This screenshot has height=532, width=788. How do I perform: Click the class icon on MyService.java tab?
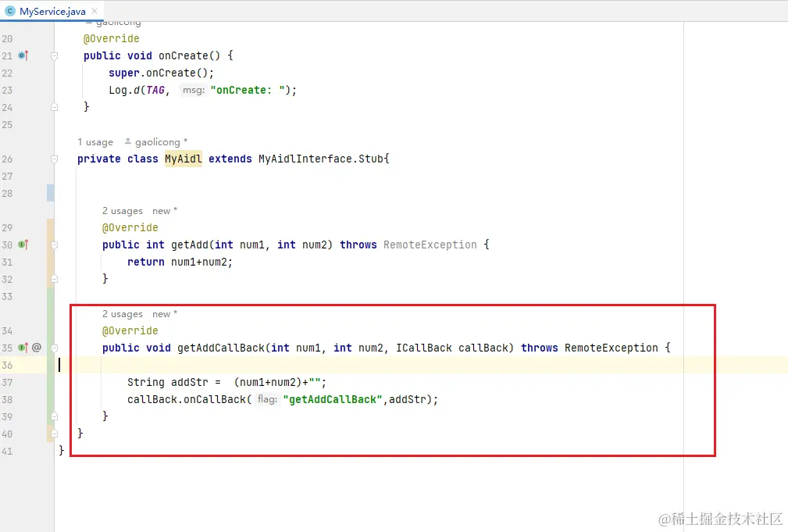coord(9,11)
